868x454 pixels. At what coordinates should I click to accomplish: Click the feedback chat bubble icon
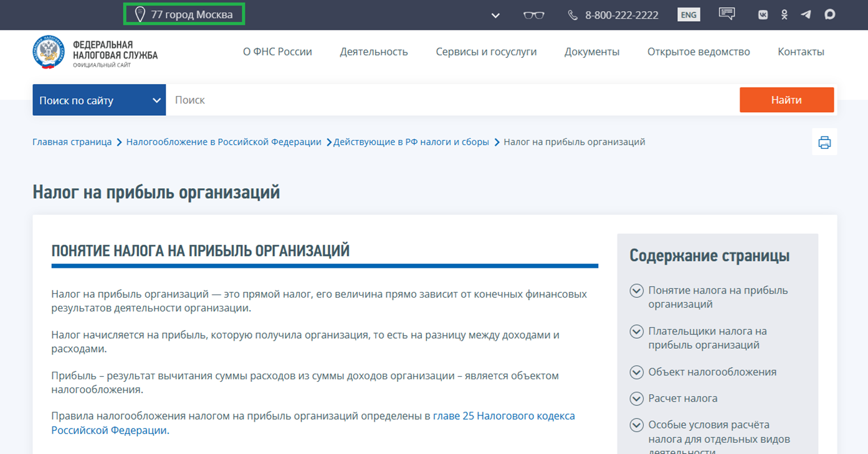pos(727,14)
